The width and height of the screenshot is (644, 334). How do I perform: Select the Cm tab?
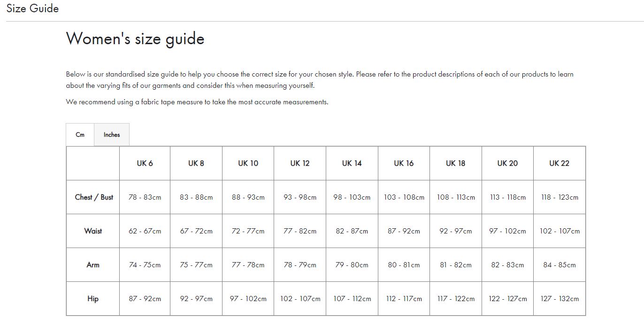pyautogui.click(x=80, y=134)
